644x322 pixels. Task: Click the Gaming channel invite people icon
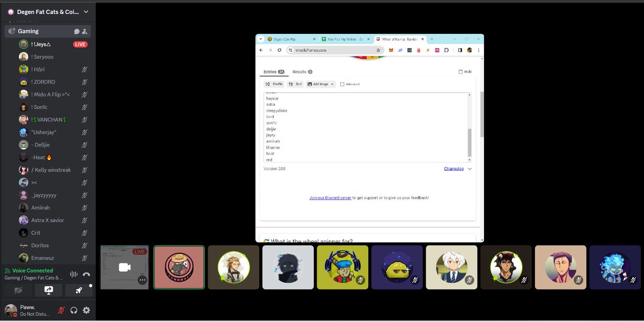pyautogui.click(x=85, y=32)
